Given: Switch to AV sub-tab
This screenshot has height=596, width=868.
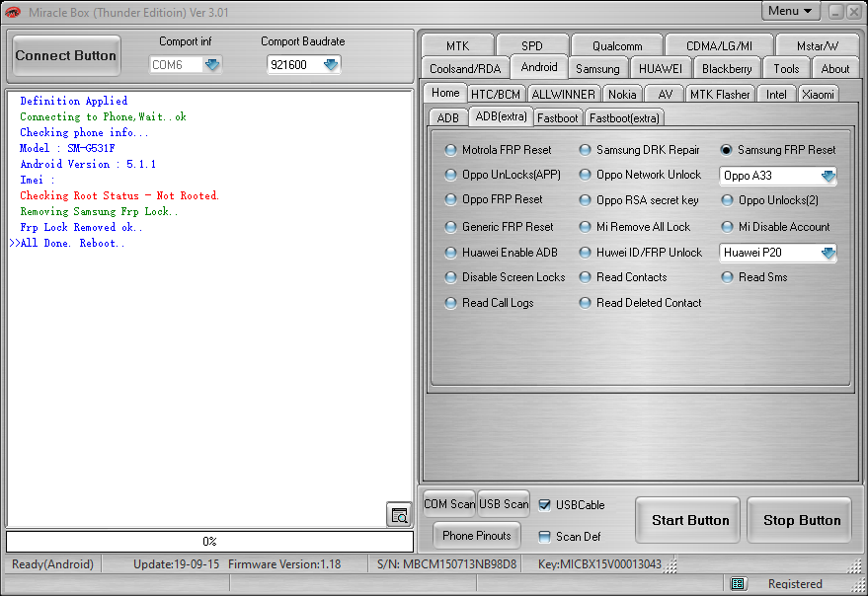Looking at the screenshot, I should (665, 94).
